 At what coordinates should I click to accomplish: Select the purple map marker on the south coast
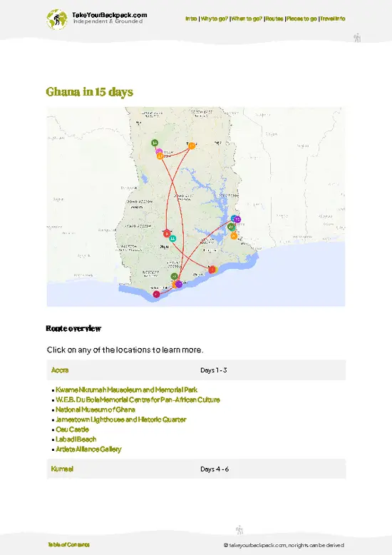tap(179, 284)
